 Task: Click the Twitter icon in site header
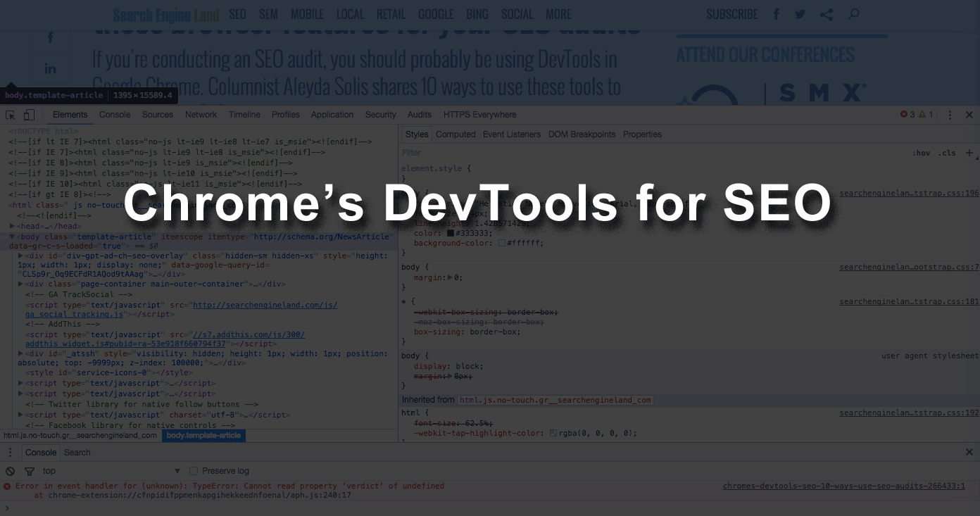click(800, 14)
